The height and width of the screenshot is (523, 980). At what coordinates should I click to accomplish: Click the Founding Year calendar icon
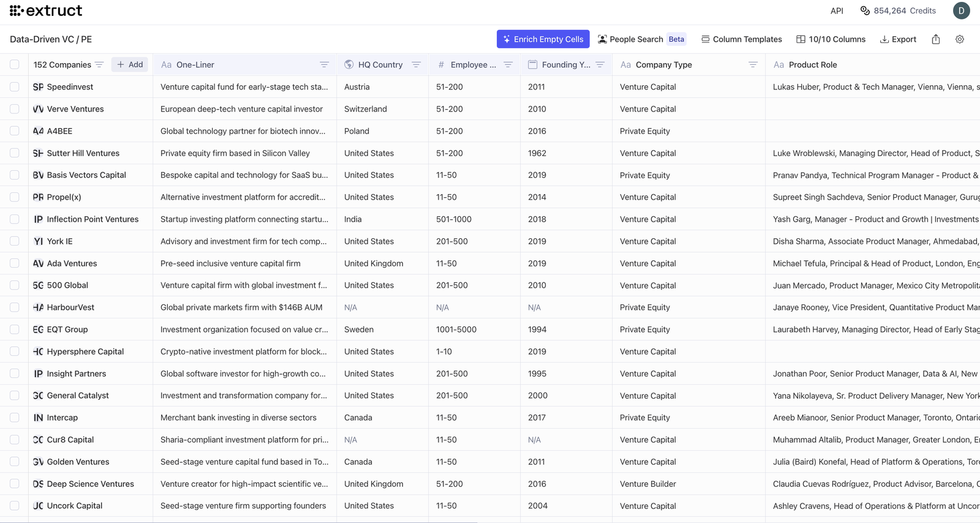click(x=533, y=64)
